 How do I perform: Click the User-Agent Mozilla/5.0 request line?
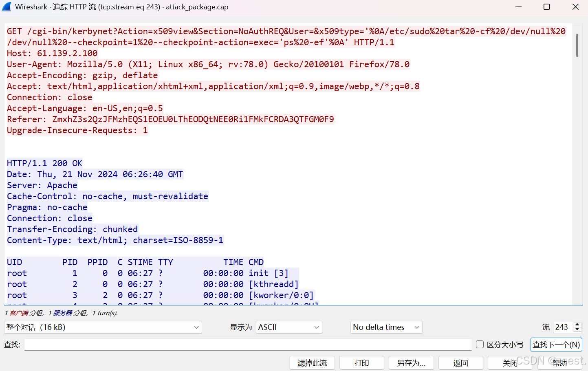[x=208, y=64]
